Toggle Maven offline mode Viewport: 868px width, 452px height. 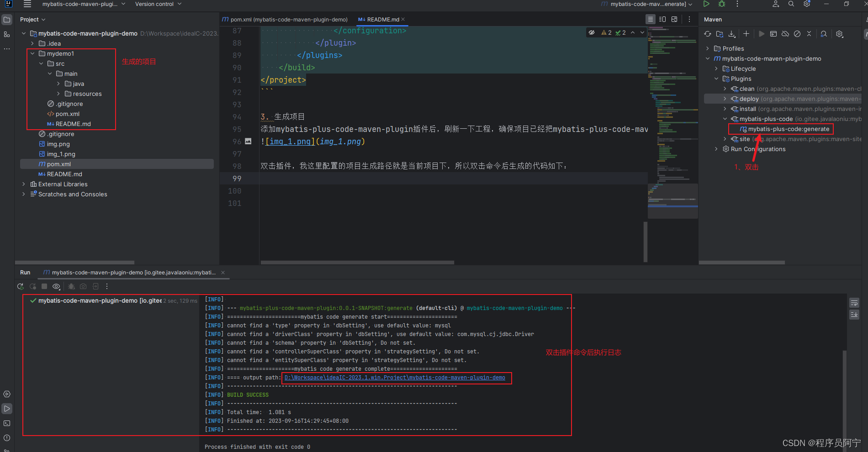click(x=785, y=34)
